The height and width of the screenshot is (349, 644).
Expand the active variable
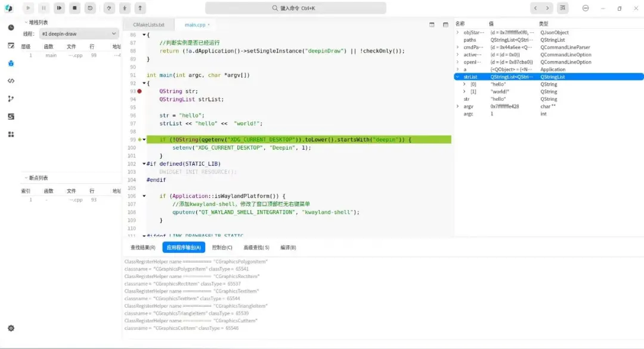click(x=457, y=55)
